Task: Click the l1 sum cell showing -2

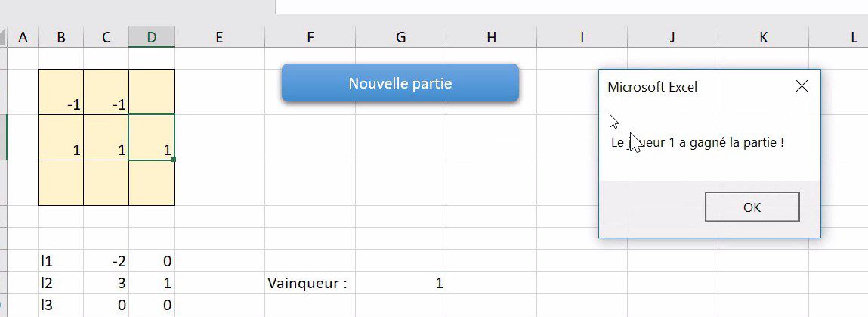Action: point(107,262)
